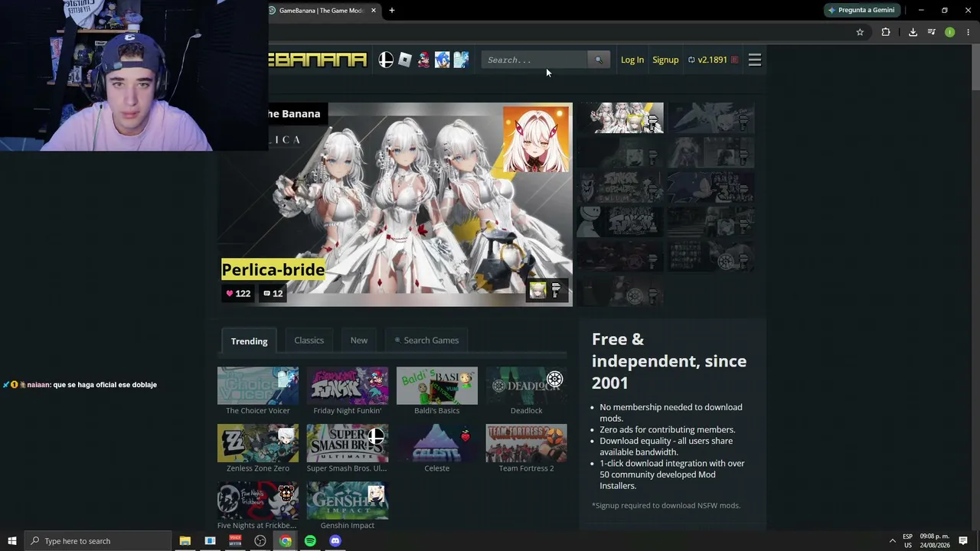Open the Search Games tab
The image size is (980, 551).
click(426, 341)
